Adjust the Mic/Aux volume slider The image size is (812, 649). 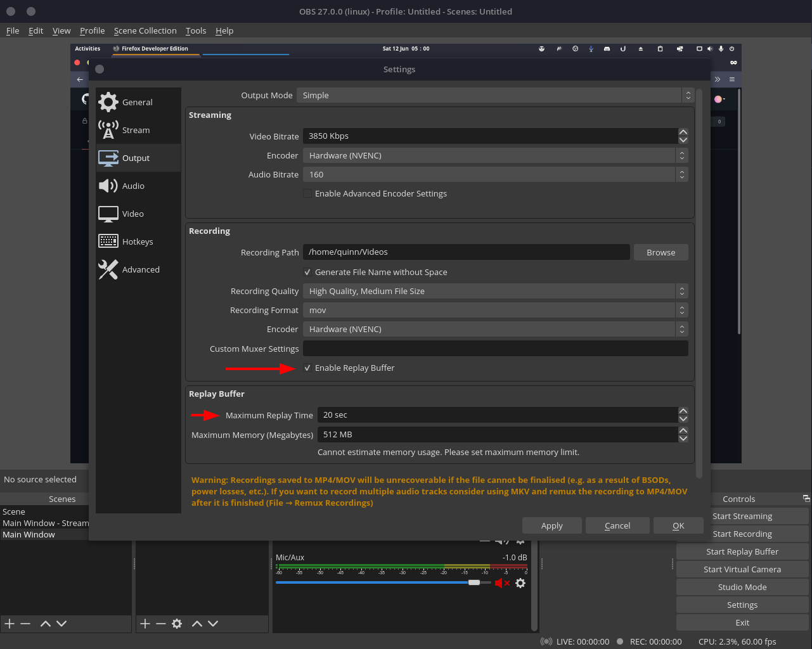click(x=474, y=582)
